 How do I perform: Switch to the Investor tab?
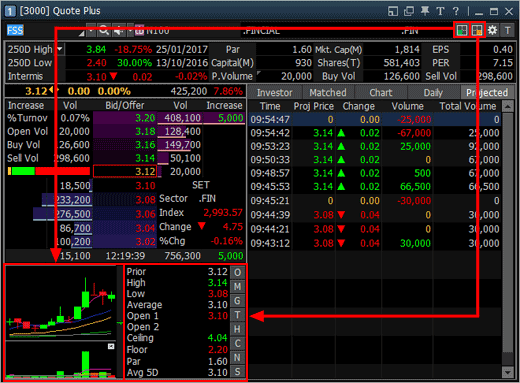pyautogui.click(x=274, y=92)
